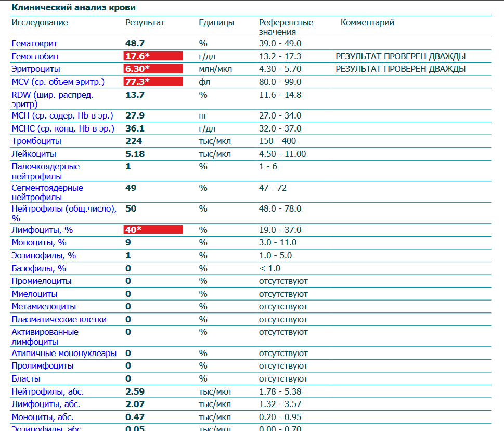This screenshot has height=431, width=504.
Task: Click the Моноциты, % link
Action: click(39, 243)
